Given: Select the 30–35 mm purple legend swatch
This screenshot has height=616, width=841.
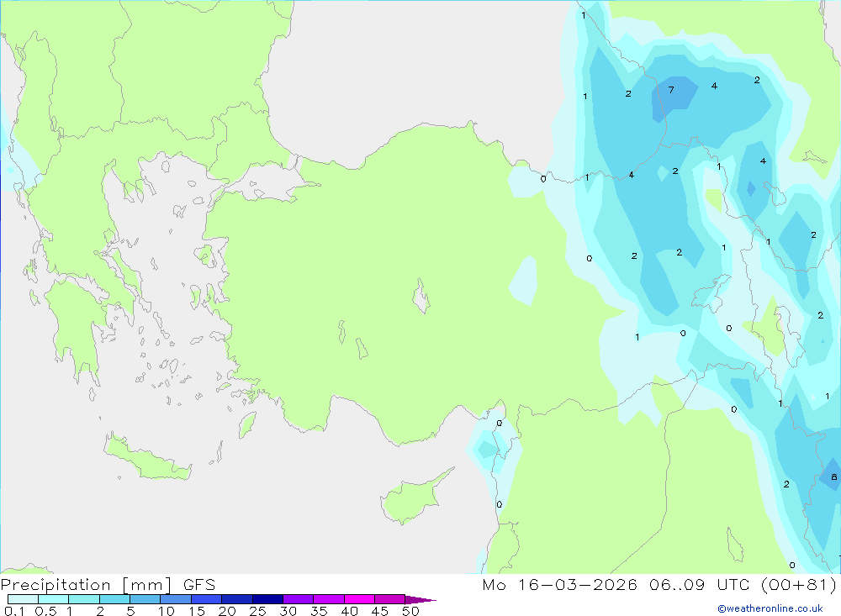Looking at the screenshot, I should [299, 599].
